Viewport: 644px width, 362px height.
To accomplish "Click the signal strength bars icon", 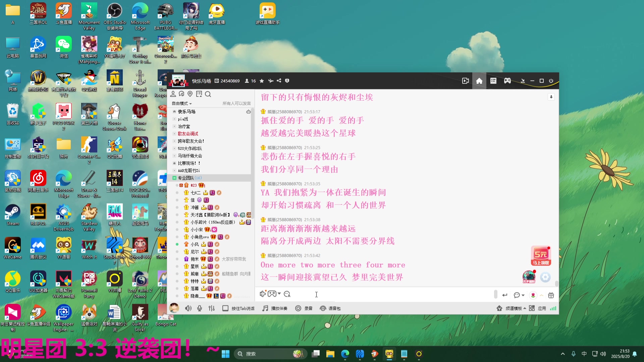I will click(553, 308).
